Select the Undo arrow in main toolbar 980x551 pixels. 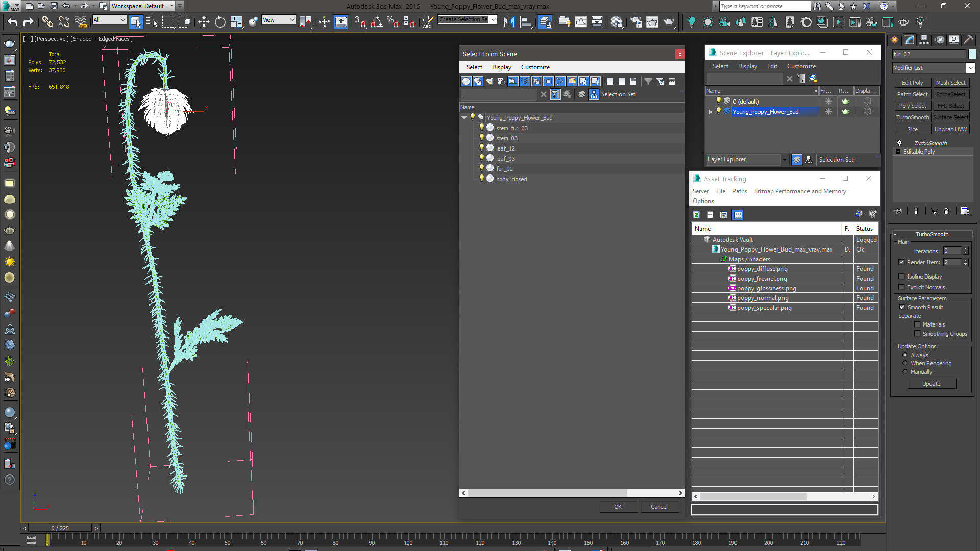click(12, 21)
